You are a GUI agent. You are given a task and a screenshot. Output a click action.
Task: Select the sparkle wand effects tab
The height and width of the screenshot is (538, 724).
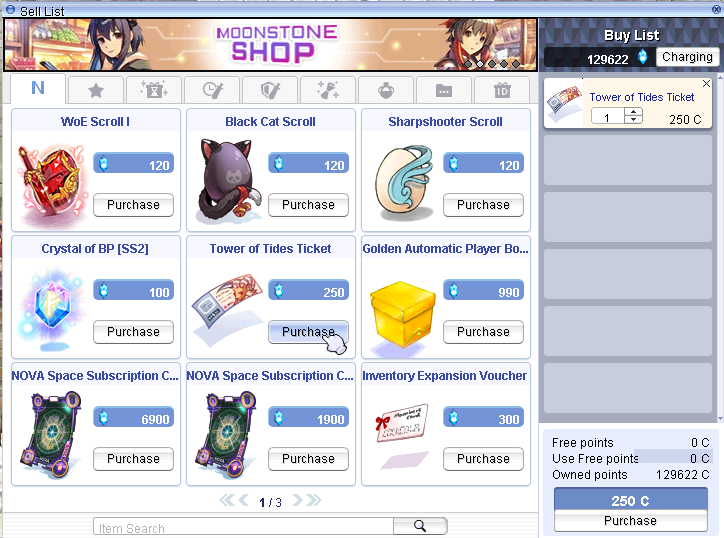click(x=328, y=90)
